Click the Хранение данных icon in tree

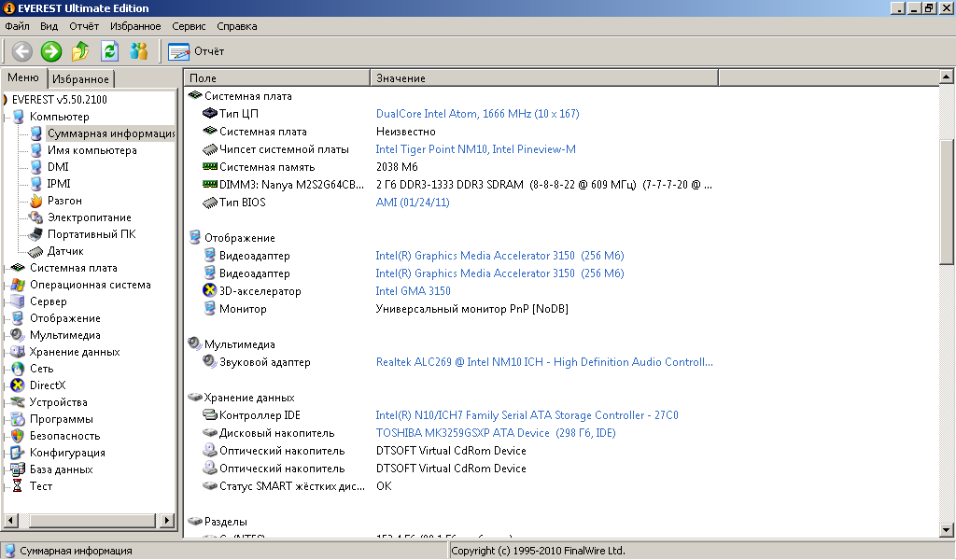click(x=19, y=352)
